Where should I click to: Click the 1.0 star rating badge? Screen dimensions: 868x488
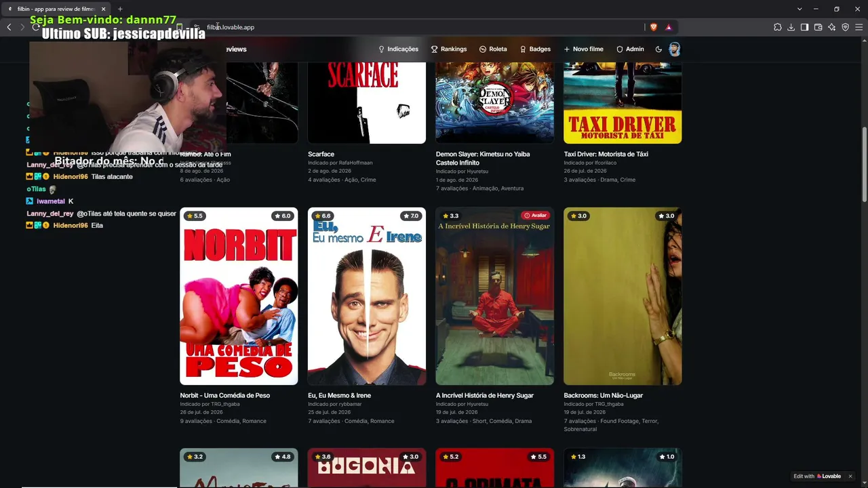coord(666,457)
